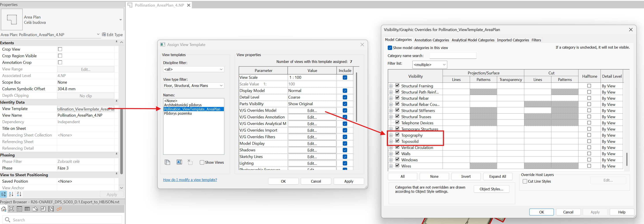Expand the Toposolid category tree node
This screenshot has height=224, width=644.
tap(391, 141)
